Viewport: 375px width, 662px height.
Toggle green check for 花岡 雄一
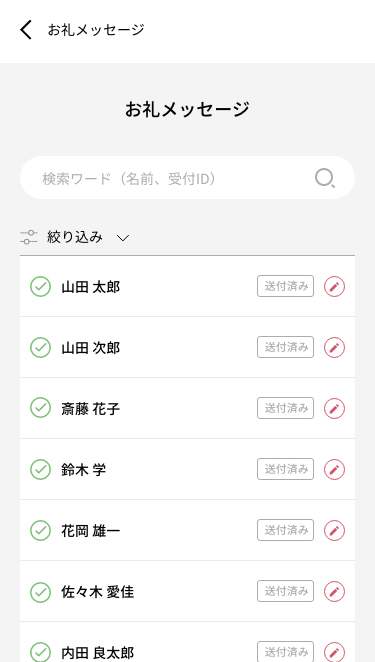tap(41, 530)
